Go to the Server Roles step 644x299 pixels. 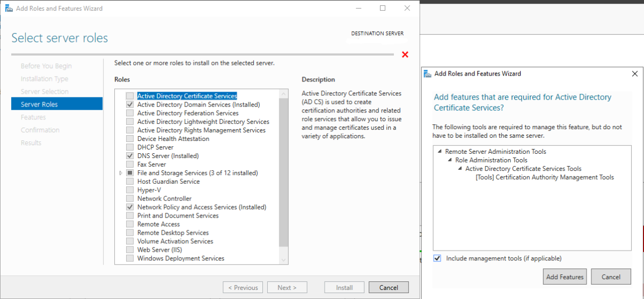pos(39,104)
